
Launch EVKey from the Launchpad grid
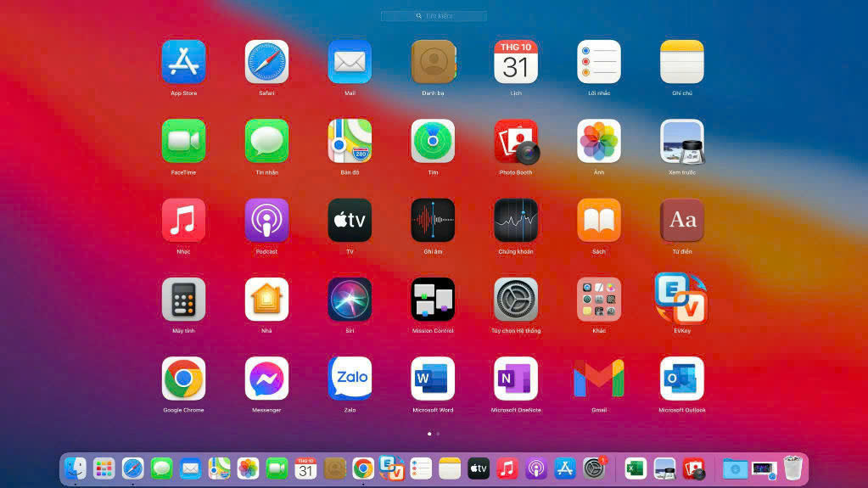[x=681, y=298]
